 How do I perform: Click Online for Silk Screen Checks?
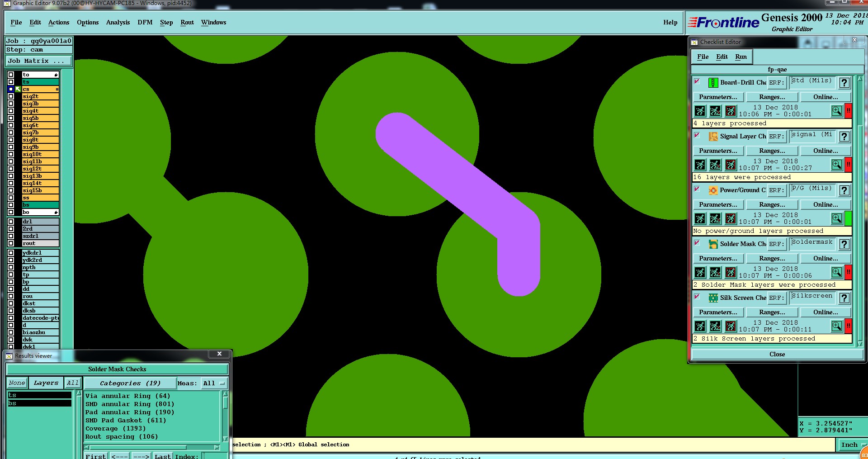(826, 312)
